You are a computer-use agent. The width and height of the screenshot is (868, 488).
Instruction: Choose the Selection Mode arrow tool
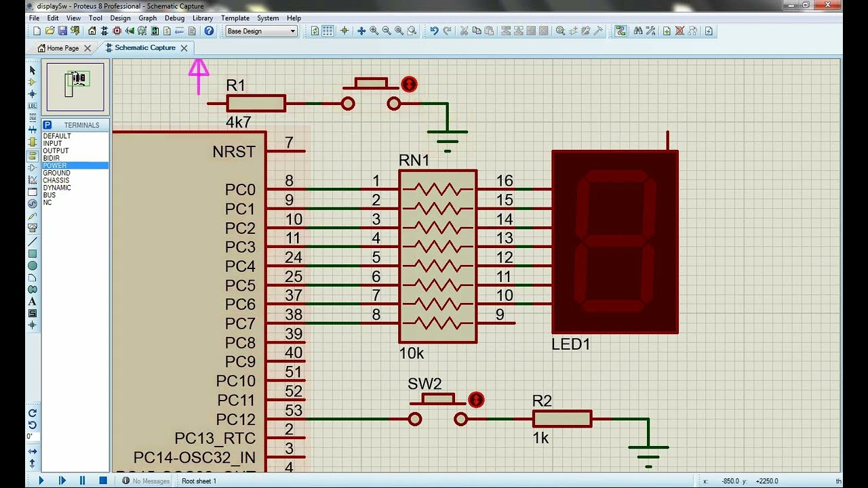[x=32, y=70]
